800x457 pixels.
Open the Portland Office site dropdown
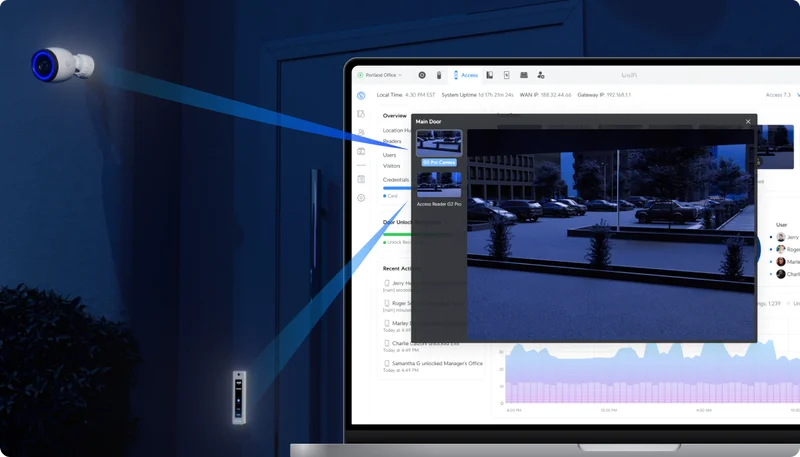coord(380,75)
